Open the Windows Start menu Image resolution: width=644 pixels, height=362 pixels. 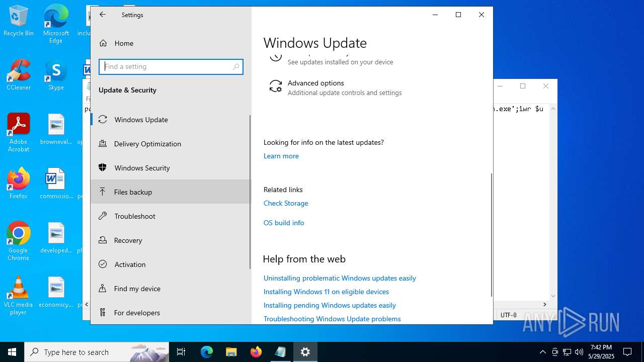tap(12, 352)
